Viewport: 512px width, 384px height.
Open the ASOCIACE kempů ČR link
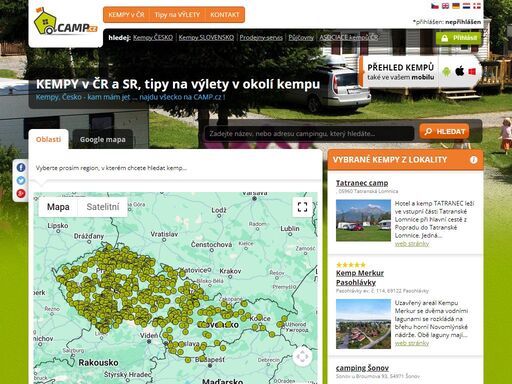coord(349,37)
